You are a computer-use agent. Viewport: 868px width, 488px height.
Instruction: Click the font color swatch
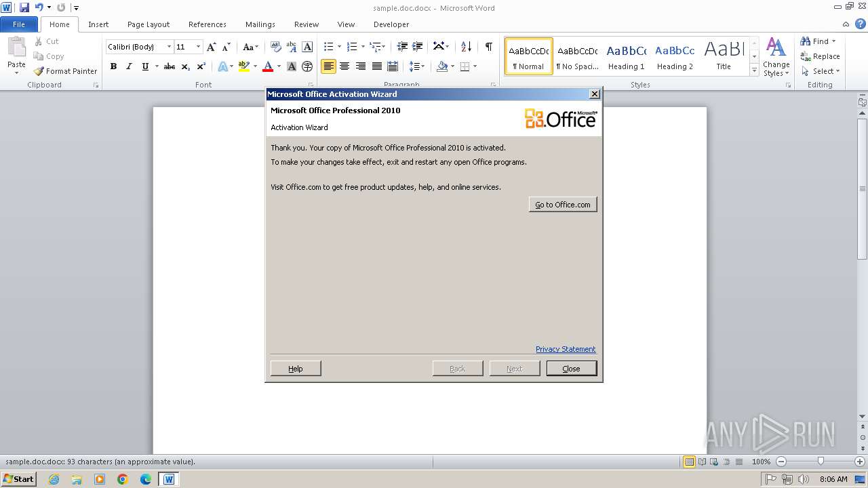pos(268,66)
